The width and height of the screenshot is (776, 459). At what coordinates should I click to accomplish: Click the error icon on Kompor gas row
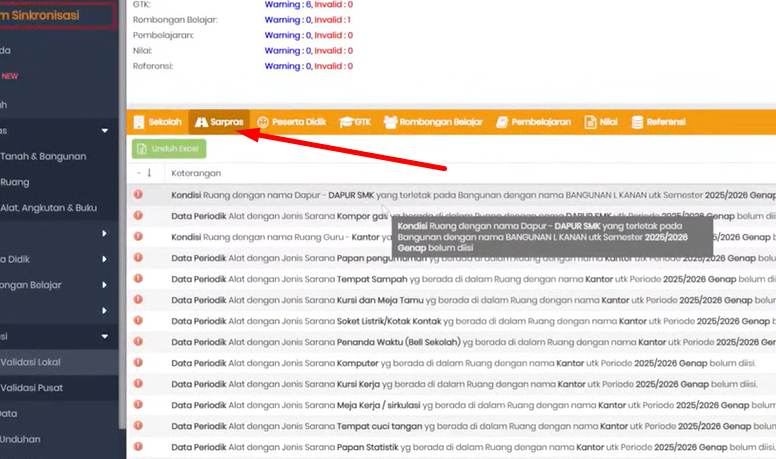coord(138,216)
